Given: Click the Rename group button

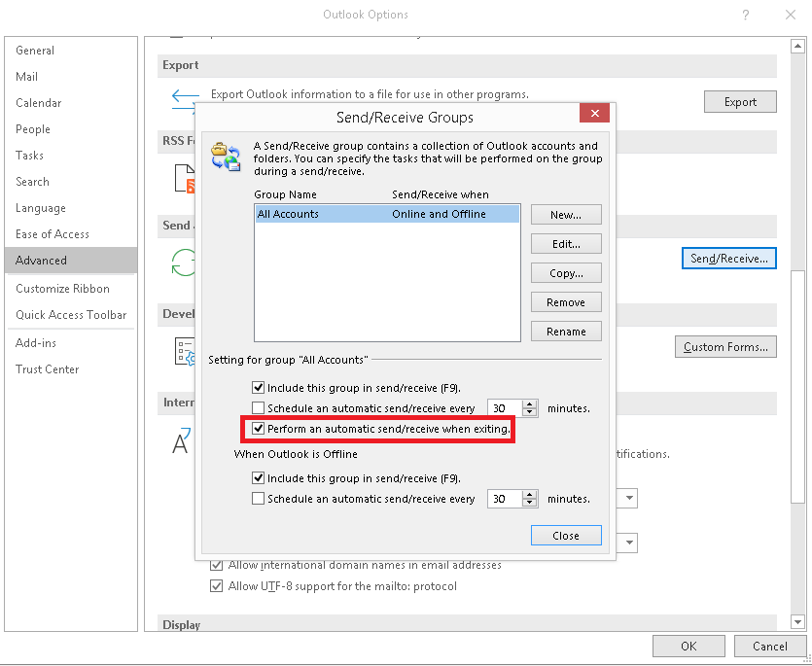Looking at the screenshot, I should 566,332.
